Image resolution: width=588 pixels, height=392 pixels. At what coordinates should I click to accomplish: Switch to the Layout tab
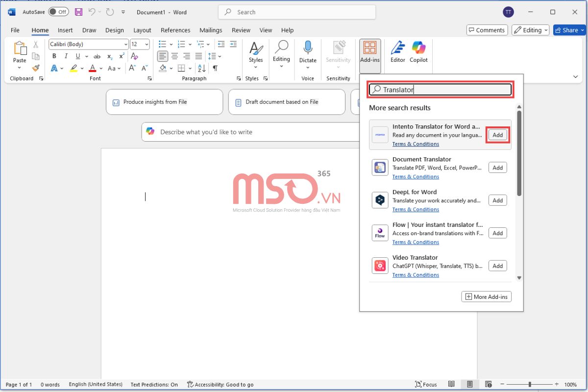(142, 30)
